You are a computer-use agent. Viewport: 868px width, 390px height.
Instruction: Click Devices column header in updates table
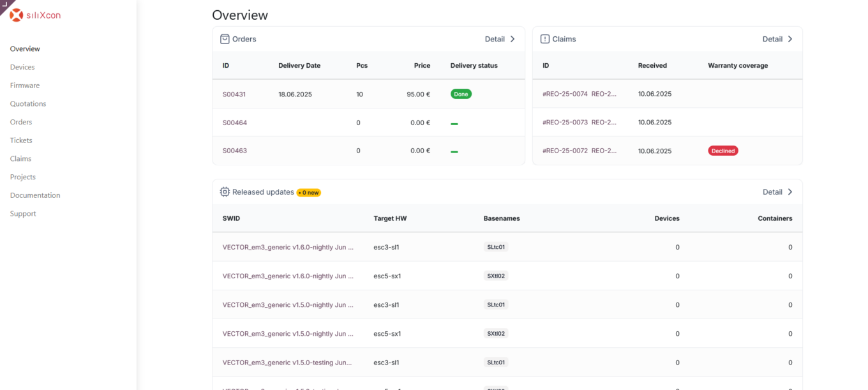click(x=667, y=218)
